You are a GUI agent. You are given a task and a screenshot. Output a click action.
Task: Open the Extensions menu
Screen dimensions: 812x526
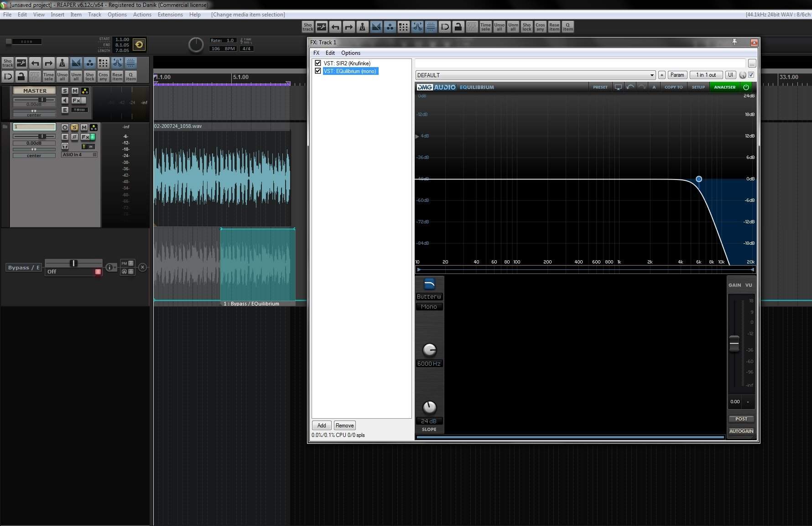[x=170, y=15]
